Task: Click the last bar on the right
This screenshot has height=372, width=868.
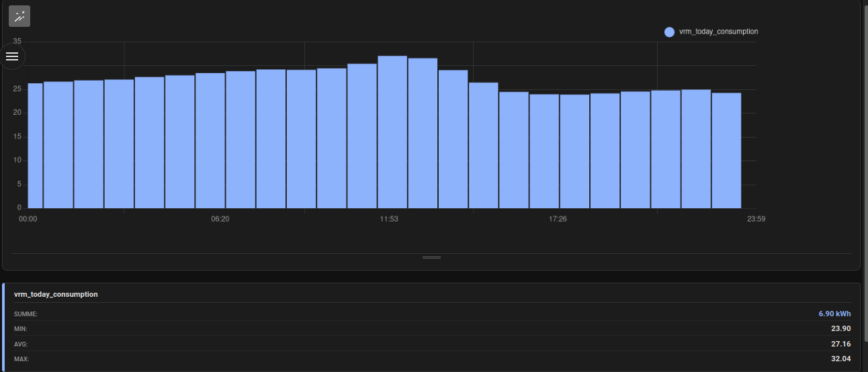Action: click(726, 150)
